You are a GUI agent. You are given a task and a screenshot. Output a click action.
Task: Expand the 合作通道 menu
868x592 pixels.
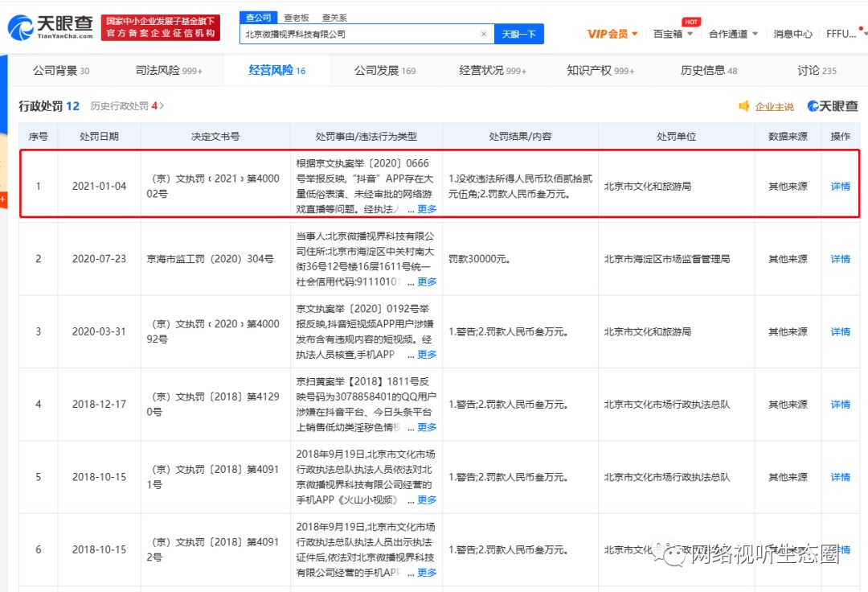(732, 34)
